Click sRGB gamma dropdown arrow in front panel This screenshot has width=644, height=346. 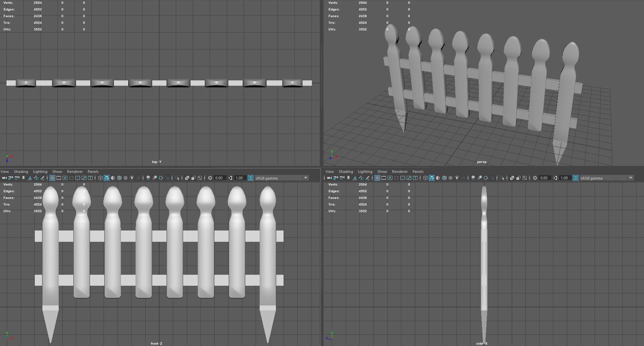click(306, 178)
